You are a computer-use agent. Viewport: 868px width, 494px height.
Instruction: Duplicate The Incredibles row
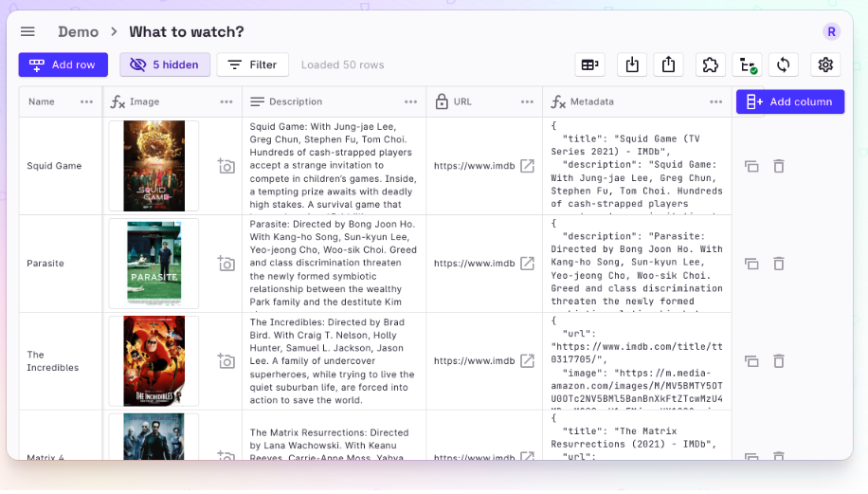tap(751, 361)
